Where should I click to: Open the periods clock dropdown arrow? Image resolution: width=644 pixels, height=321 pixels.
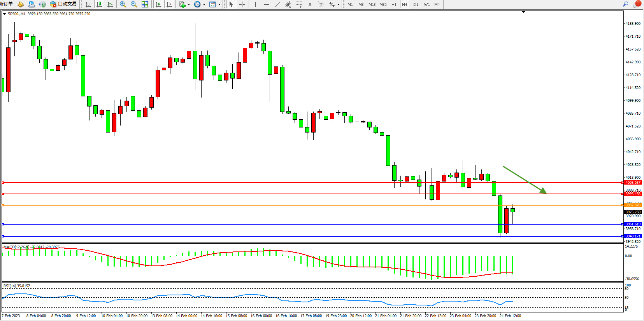click(204, 5)
